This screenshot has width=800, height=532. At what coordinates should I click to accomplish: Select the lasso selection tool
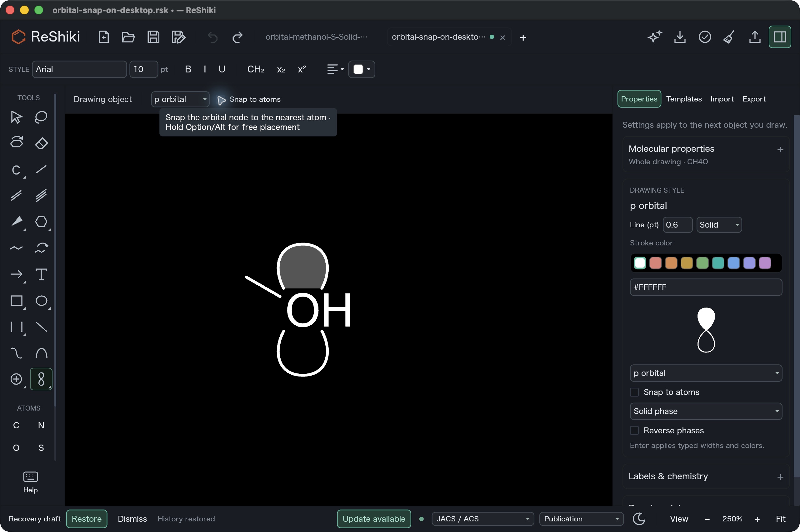(x=41, y=117)
